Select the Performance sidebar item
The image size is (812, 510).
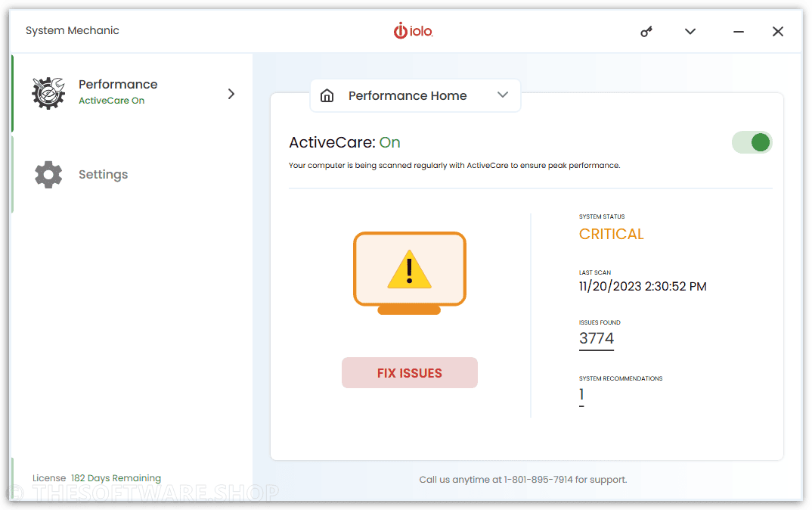(132, 93)
